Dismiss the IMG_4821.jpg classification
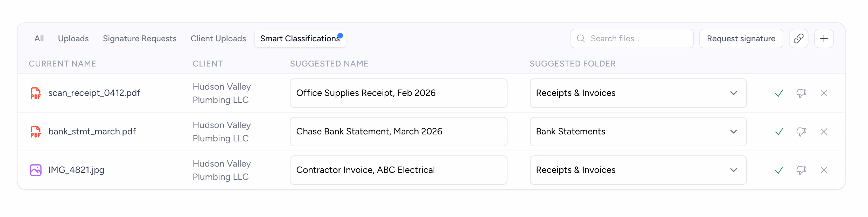 point(824,170)
